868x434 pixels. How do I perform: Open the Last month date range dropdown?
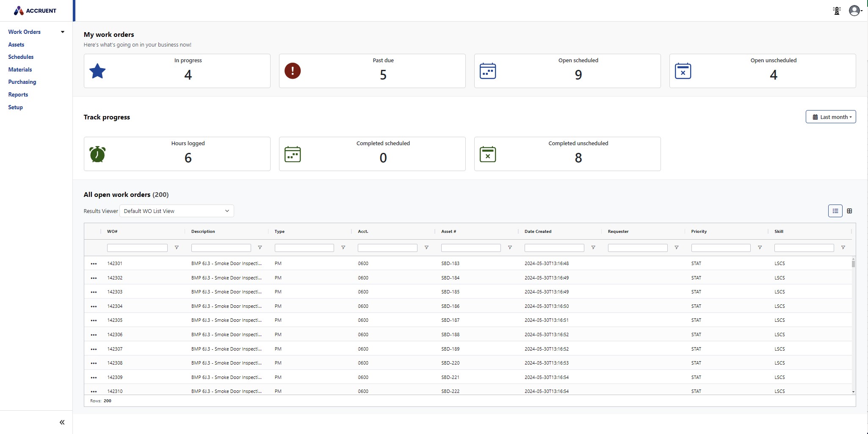pos(830,117)
